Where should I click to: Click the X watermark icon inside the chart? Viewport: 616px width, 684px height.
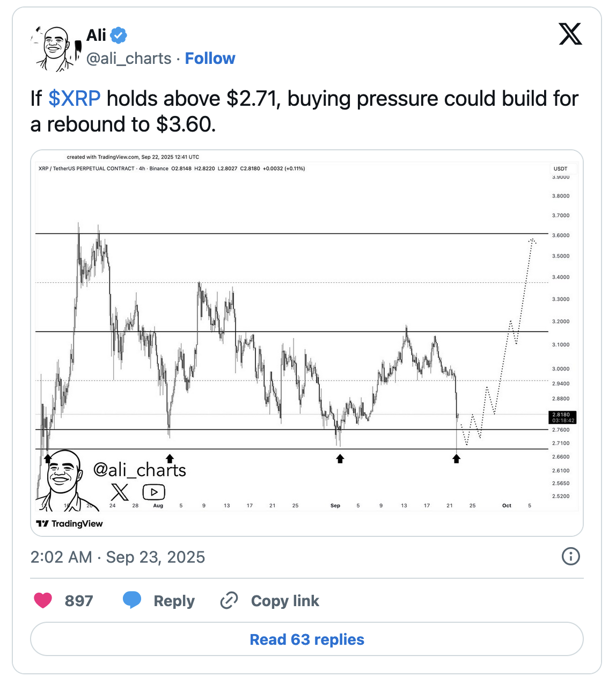click(120, 491)
